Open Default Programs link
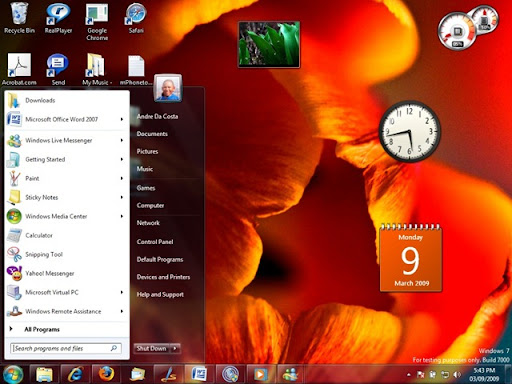The height and width of the screenshot is (384, 512). (160, 259)
